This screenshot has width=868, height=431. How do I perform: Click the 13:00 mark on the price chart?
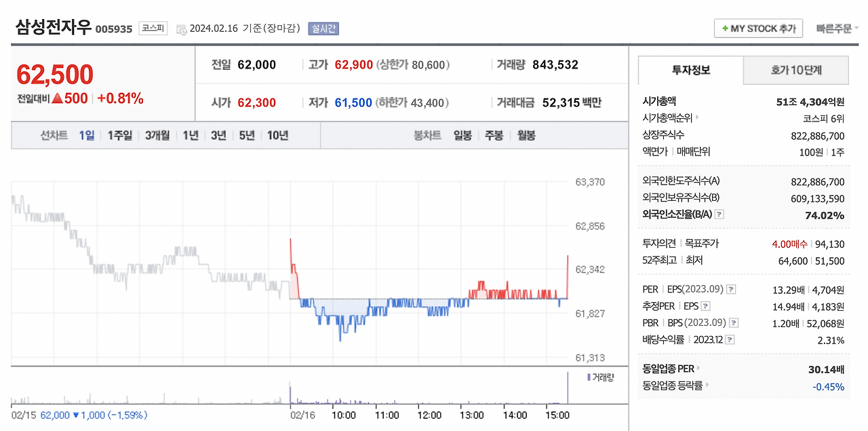[x=471, y=415]
